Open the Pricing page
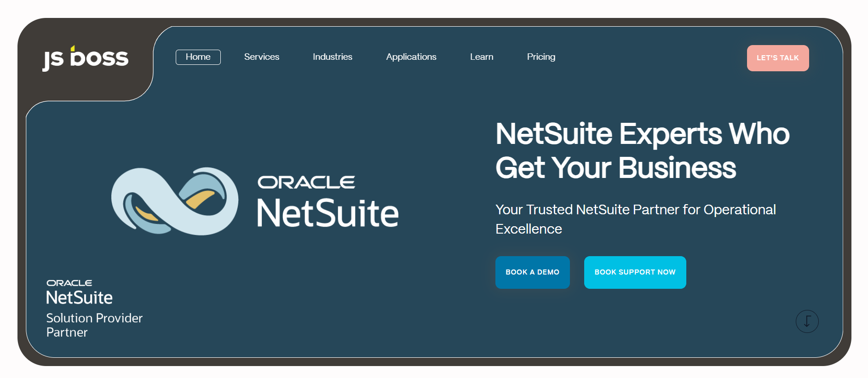The height and width of the screenshot is (378, 868). click(541, 57)
